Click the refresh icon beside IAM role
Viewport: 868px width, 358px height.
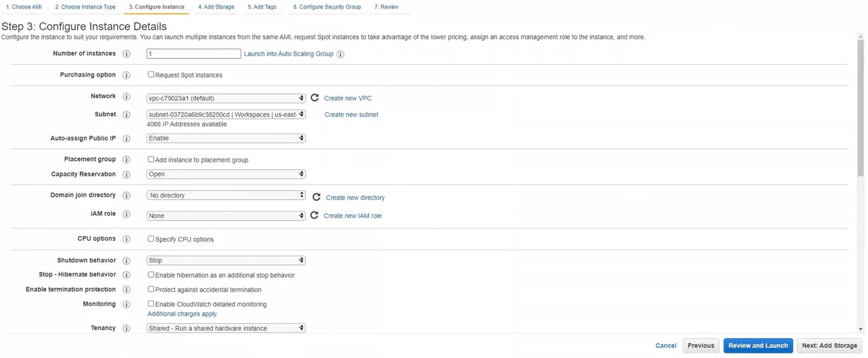[314, 215]
